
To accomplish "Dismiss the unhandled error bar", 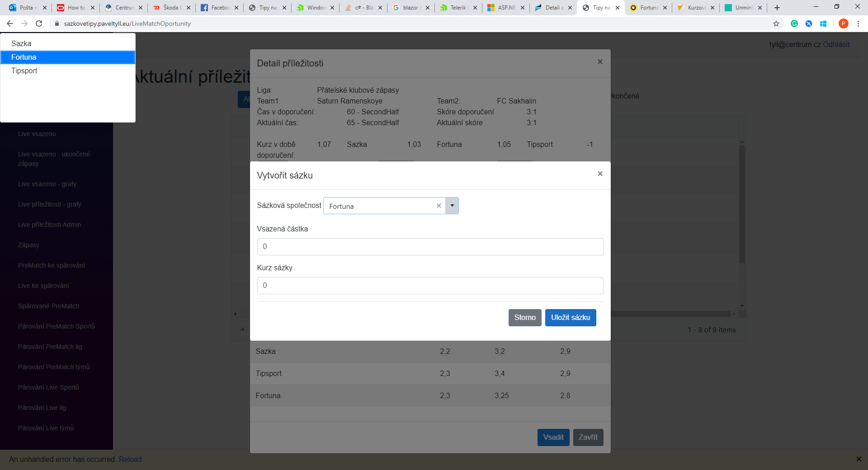I will point(859,459).
